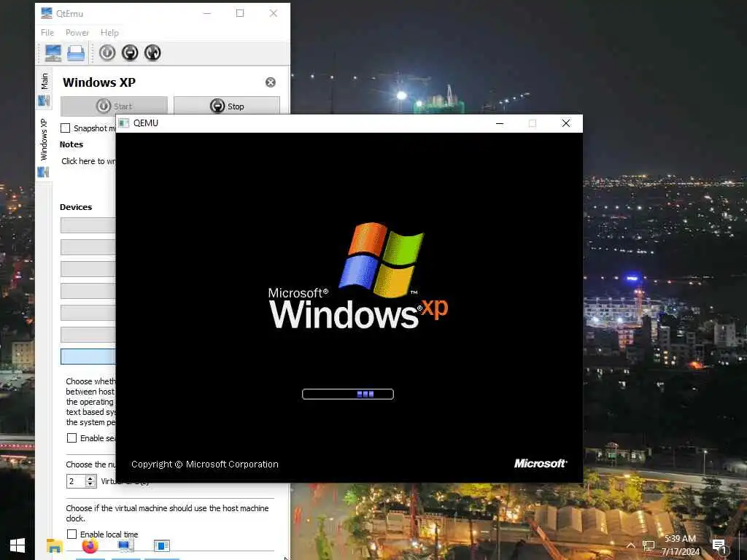
Task: Switch to the Windows XP side tab
Action: 44,147
